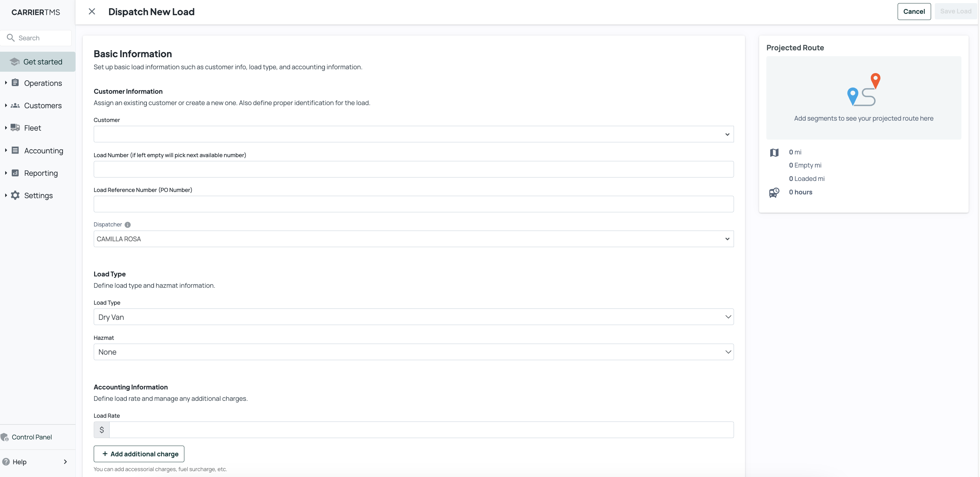Click the Settings gear icon
Viewport: 980px width, 477px height.
(15, 195)
